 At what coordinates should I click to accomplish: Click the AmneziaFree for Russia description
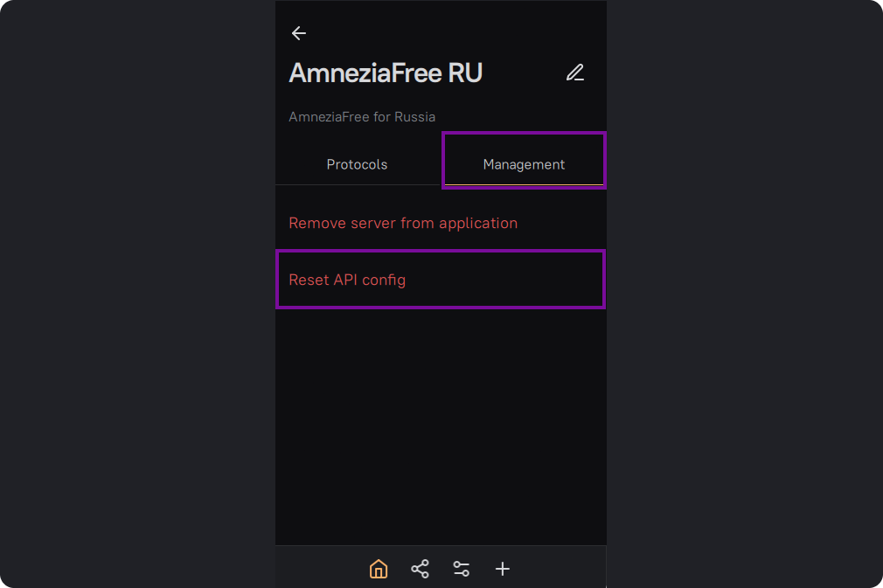362,117
